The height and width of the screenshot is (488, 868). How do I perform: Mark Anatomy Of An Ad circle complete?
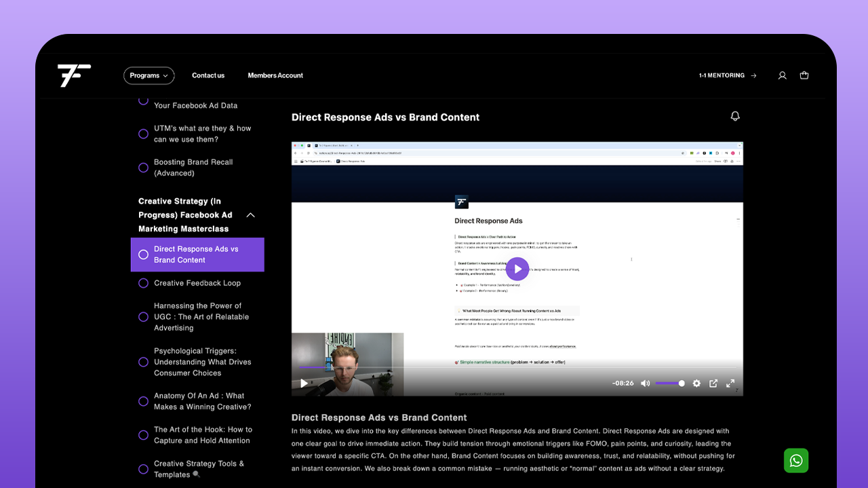(143, 401)
